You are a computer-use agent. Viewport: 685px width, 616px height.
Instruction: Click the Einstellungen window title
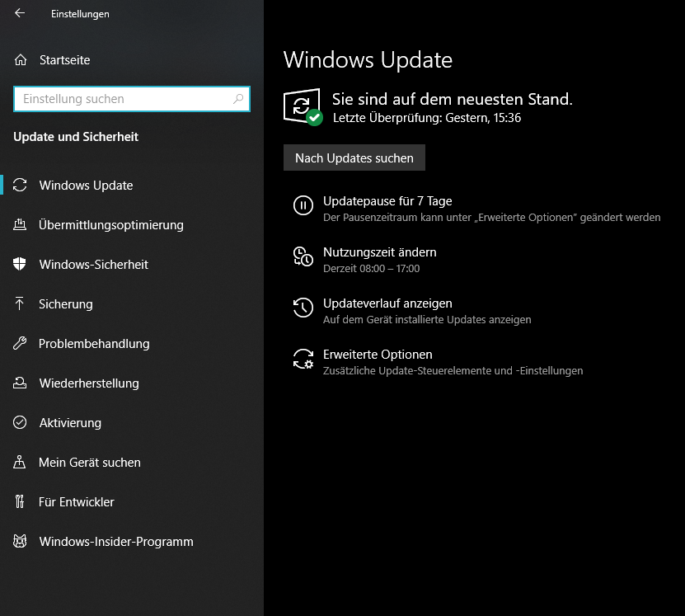(x=80, y=14)
